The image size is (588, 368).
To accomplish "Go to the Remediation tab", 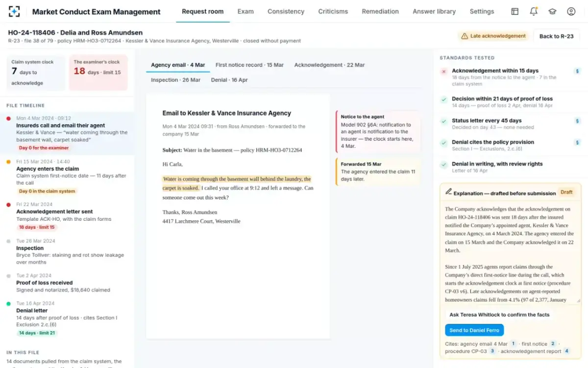I will click(x=380, y=11).
